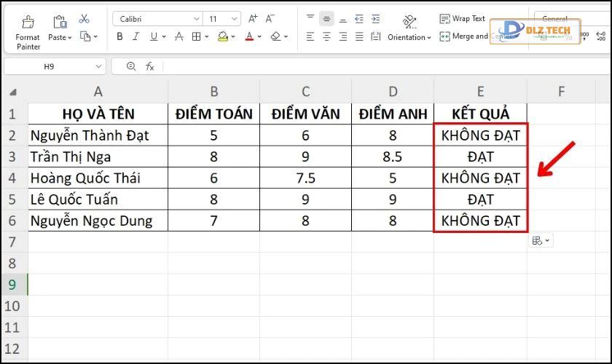Screen dimensions: 612x364
Task: Center text horizontally
Action: 326,36
